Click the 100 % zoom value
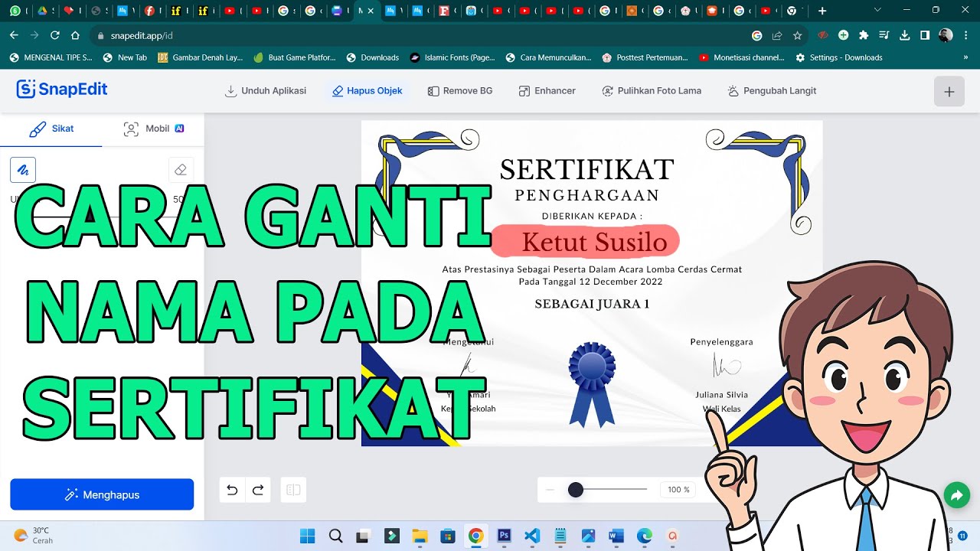980x551 pixels. tap(678, 490)
